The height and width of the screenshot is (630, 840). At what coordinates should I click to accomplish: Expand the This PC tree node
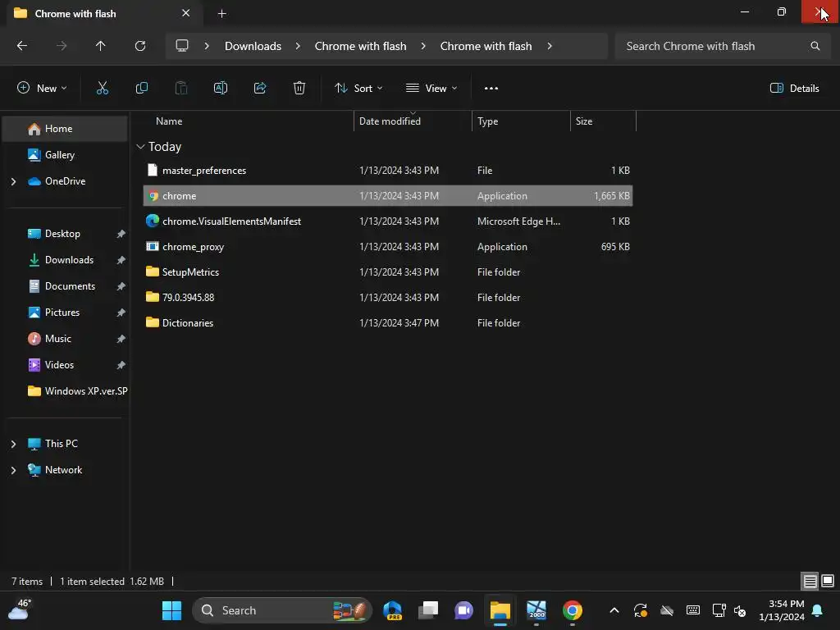[13, 444]
